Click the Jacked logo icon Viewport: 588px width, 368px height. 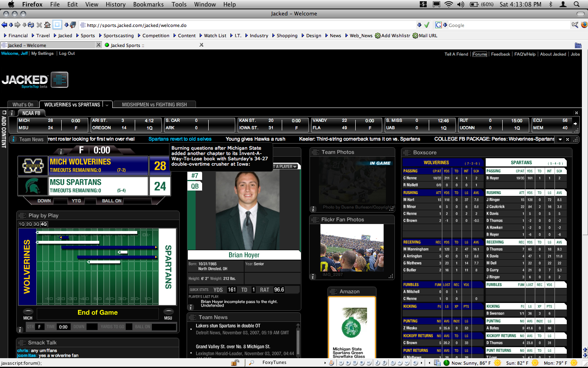point(60,80)
